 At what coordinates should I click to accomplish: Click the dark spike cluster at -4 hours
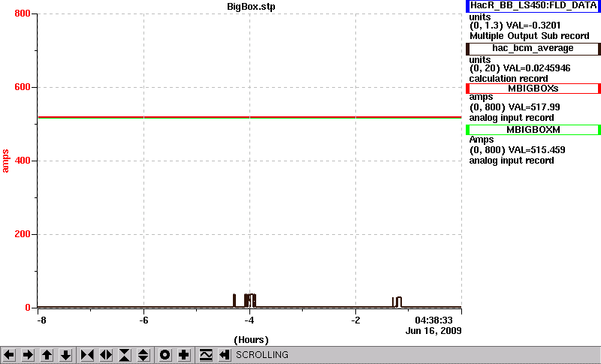250,300
